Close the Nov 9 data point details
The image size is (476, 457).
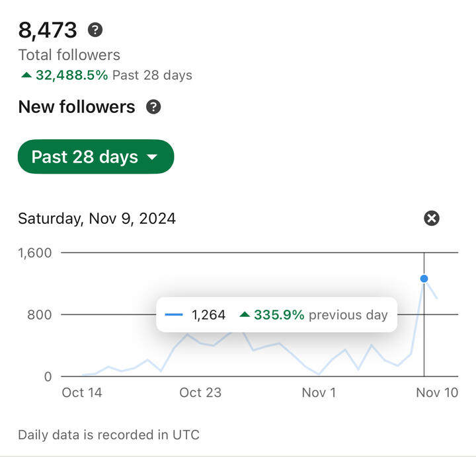(x=432, y=218)
